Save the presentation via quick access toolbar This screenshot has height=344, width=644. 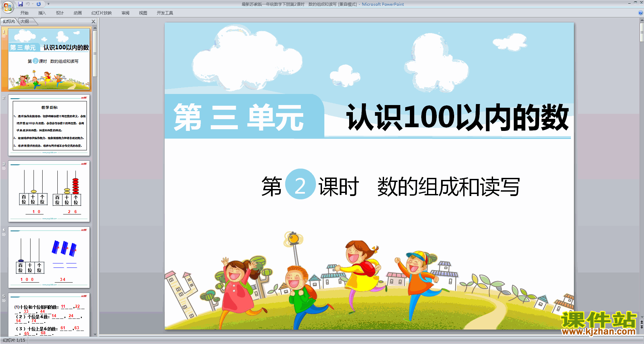(x=20, y=4)
